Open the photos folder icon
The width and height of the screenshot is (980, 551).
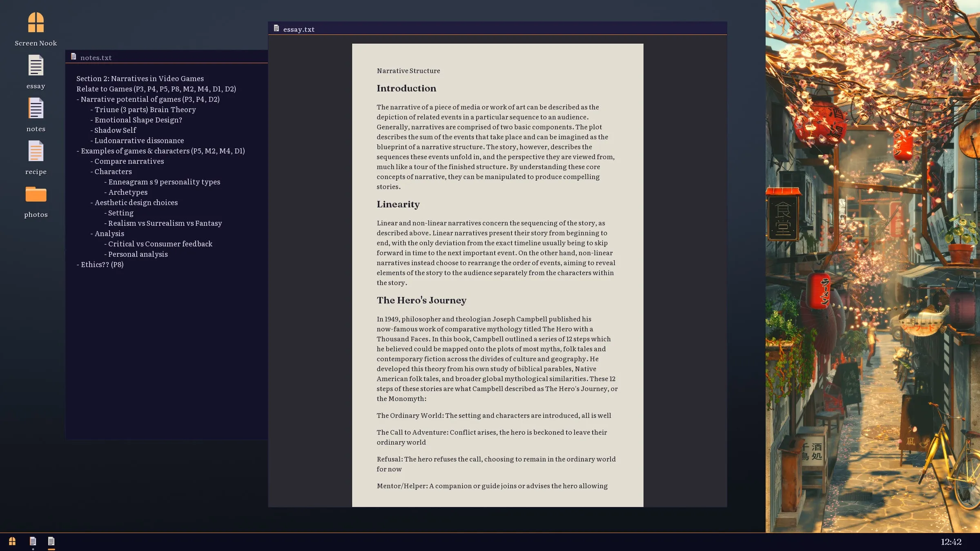(36, 194)
